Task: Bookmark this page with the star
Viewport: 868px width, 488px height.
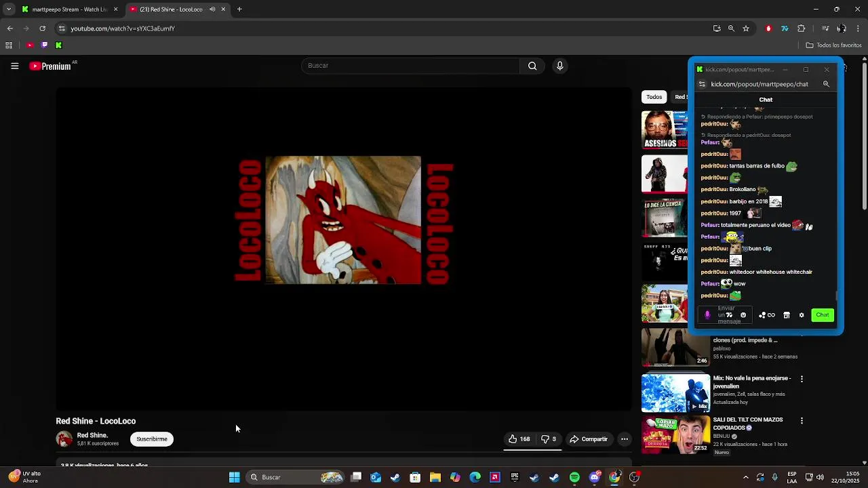Action: [746, 28]
